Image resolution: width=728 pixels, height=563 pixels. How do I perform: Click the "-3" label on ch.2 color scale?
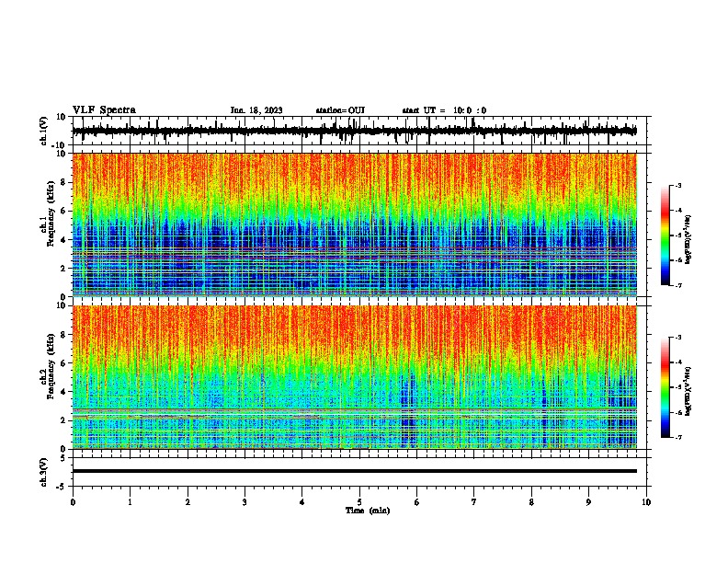[x=677, y=338]
